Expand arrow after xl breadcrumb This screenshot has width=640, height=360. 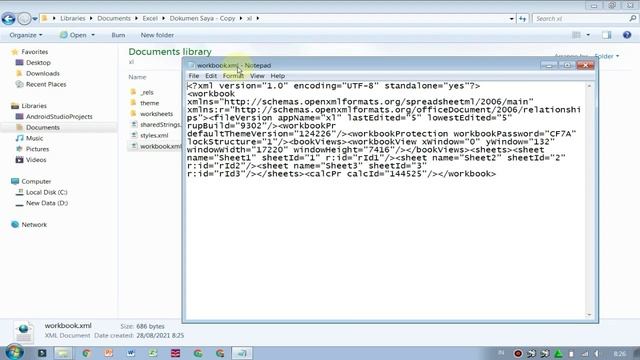pyautogui.click(x=258, y=18)
